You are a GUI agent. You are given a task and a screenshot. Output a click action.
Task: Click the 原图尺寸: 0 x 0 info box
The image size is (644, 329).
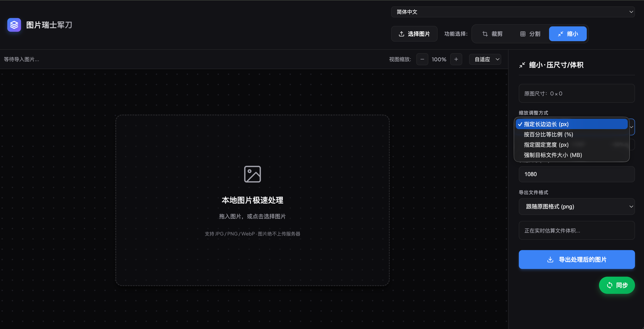577,93
